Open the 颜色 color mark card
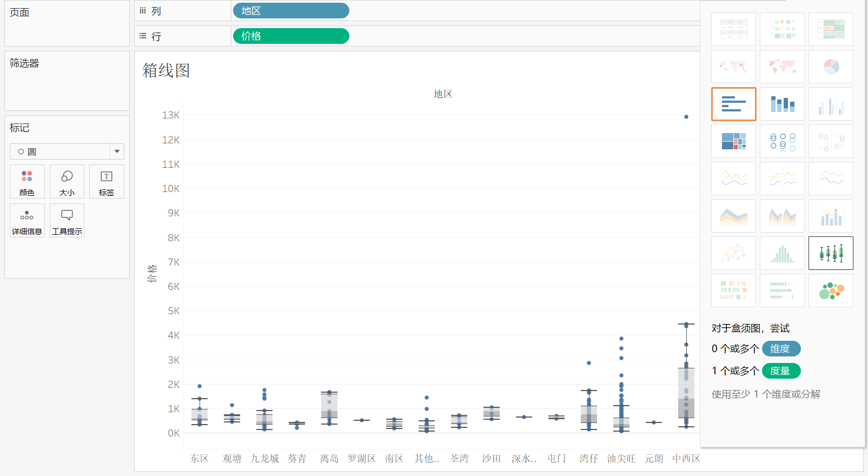This screenshot has width=868, height=476. (x=27, y=182)
